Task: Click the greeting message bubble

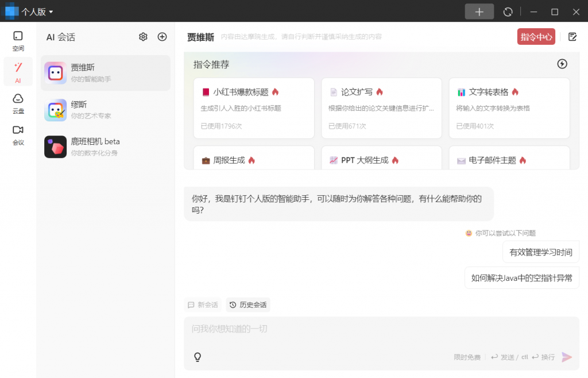Action: tap(339, 204)
